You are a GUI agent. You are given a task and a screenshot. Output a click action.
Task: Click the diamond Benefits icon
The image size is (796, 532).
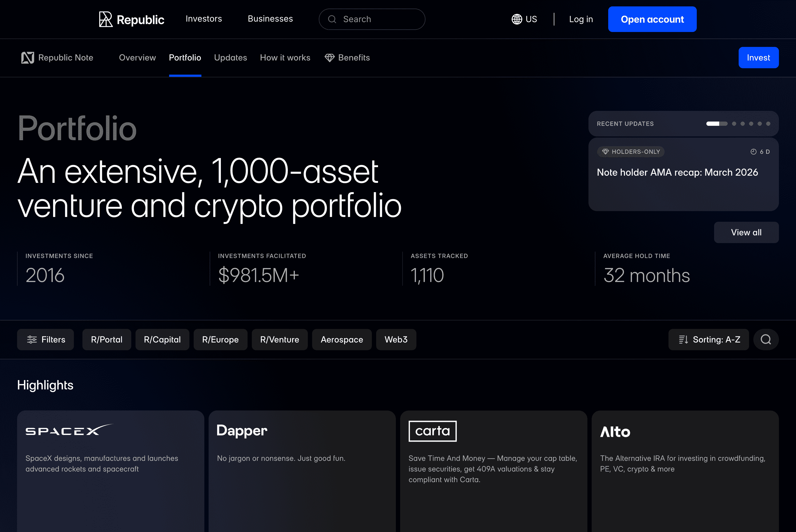tap(329, 58)
